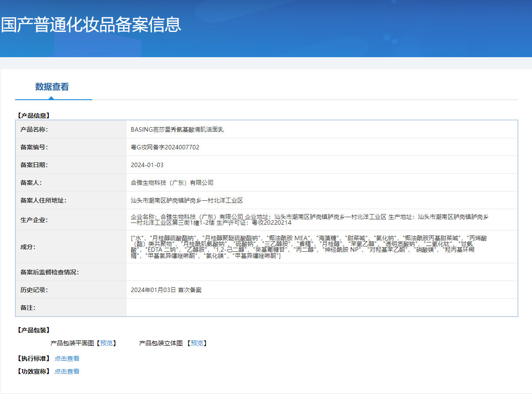Click the empty 备案后监督检查情况 value cell
This screenshot has width=532, height=394.
(x=321, y=272)
